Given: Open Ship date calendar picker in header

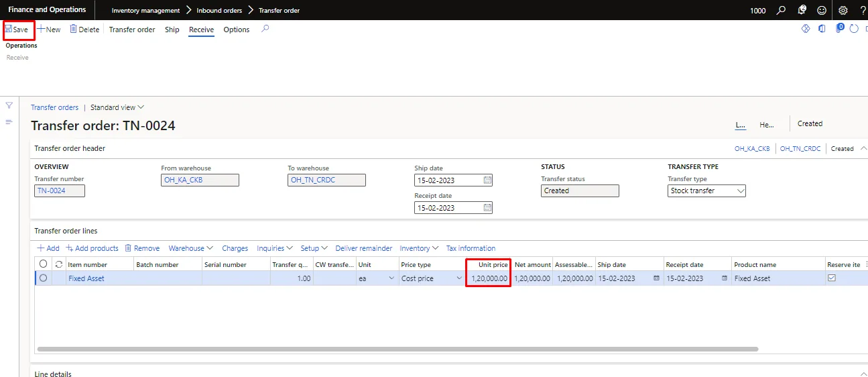Looking at the screenshot, I should pos(487,180).
